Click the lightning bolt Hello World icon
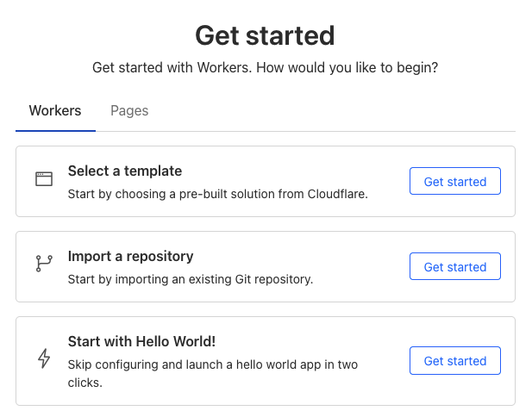 tap(44, 358)
